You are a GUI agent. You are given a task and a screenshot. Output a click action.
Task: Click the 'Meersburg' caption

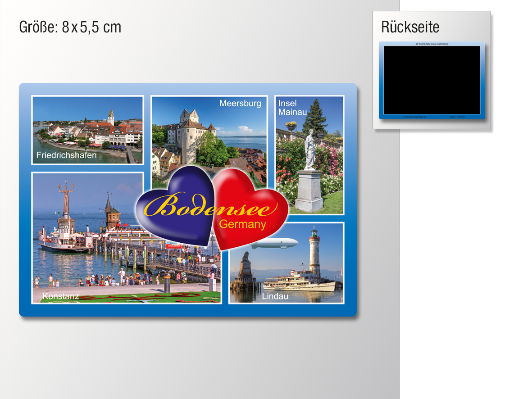tap(240, 103)
